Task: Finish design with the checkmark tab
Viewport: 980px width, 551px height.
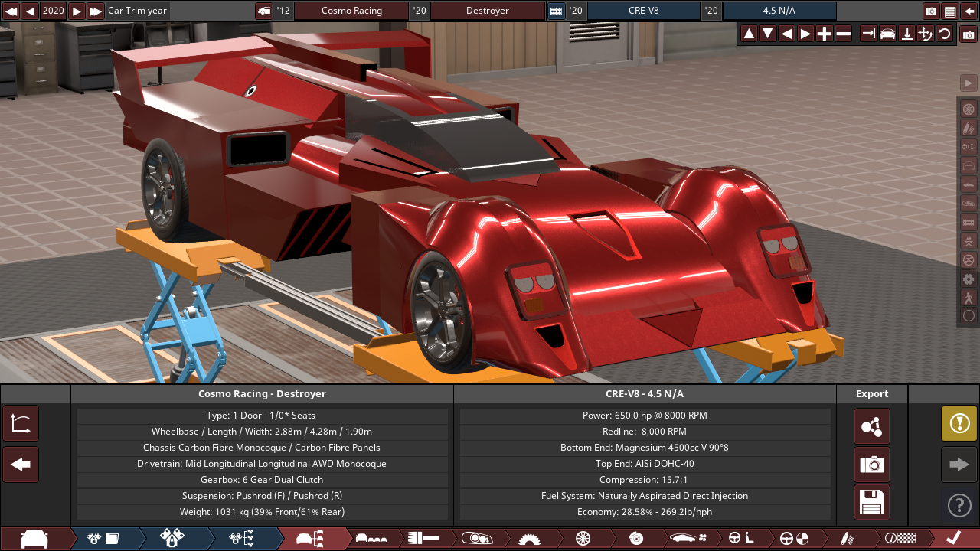Action: 953,539
